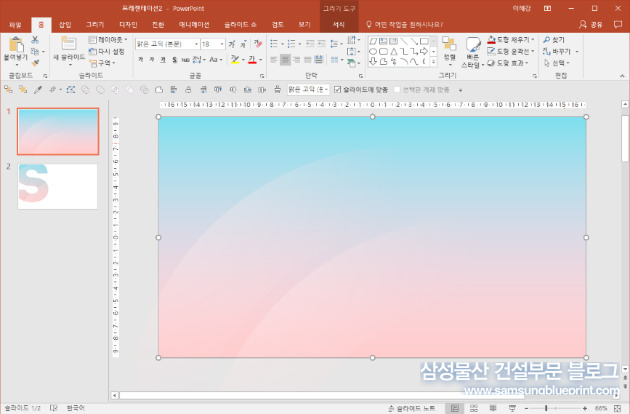The image size is (630, 414).
Task: Open the line spacing dropdown
Action: pyautogui.click(x=335, y=43)
